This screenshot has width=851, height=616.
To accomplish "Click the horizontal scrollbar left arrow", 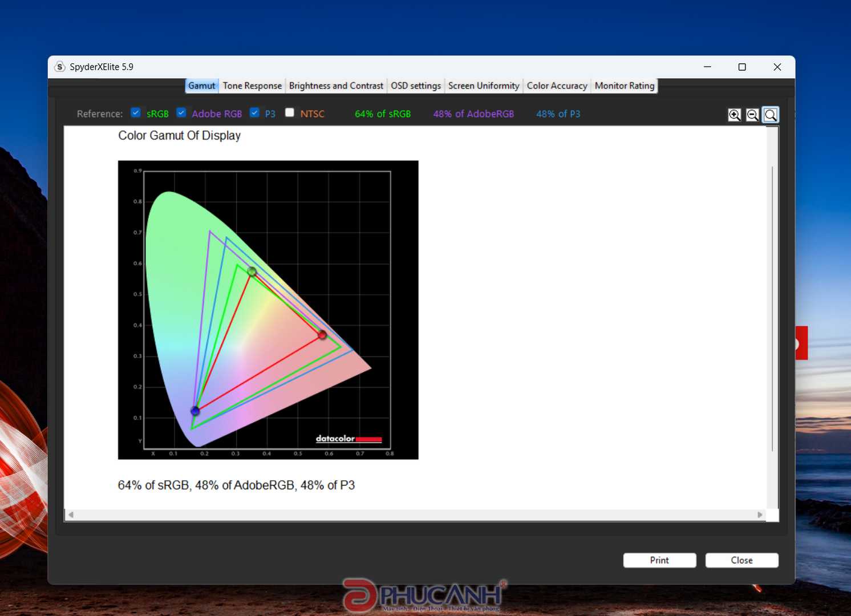I will [71, 514].
